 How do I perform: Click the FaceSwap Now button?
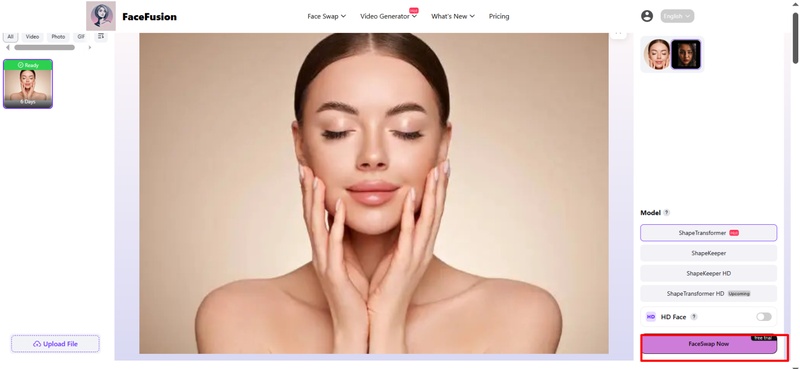tap(709, 345)
